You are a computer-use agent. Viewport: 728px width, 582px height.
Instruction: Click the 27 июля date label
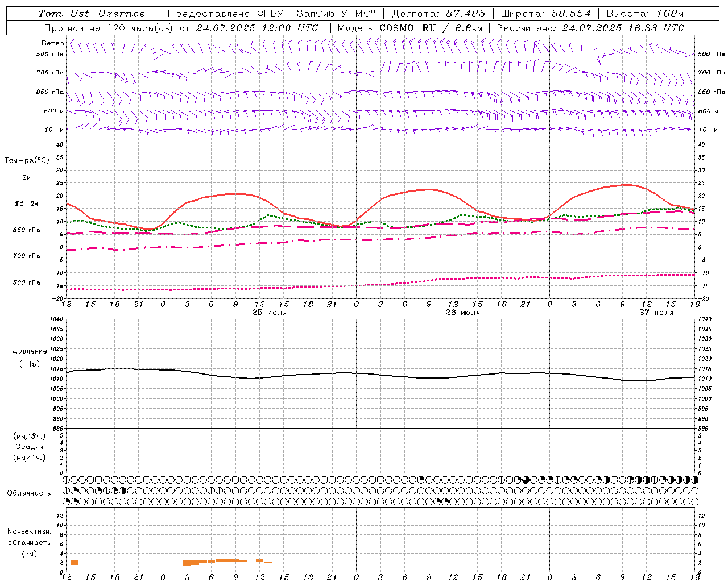click(656, 313)
